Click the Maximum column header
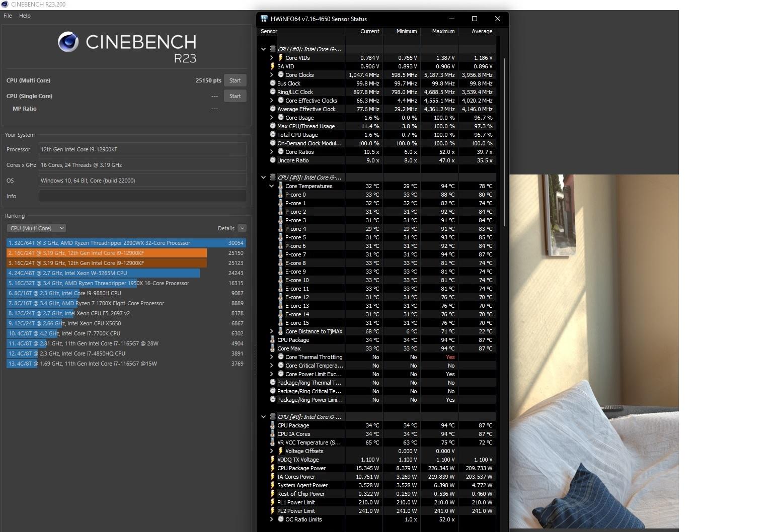The width and height of the screenshot is (773, 532). click(439, 31)
